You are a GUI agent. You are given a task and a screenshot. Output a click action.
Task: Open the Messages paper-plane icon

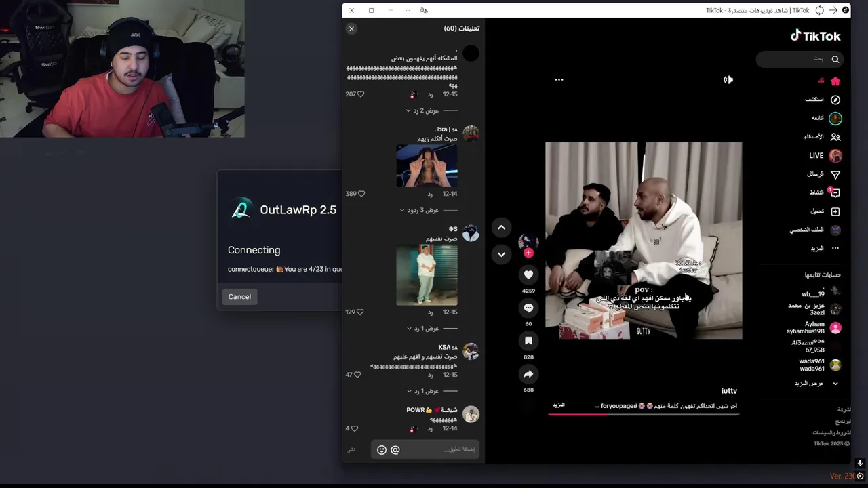click(x=835, y=174)
